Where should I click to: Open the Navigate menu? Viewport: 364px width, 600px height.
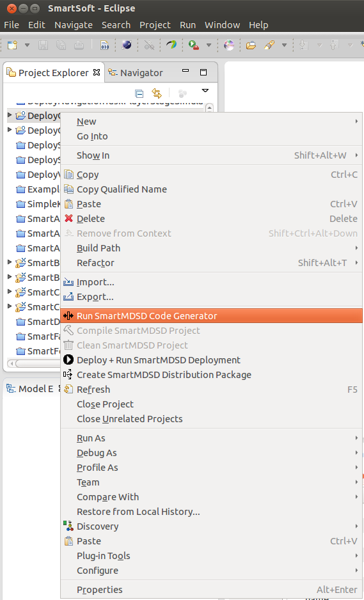(x=74, y=25)
